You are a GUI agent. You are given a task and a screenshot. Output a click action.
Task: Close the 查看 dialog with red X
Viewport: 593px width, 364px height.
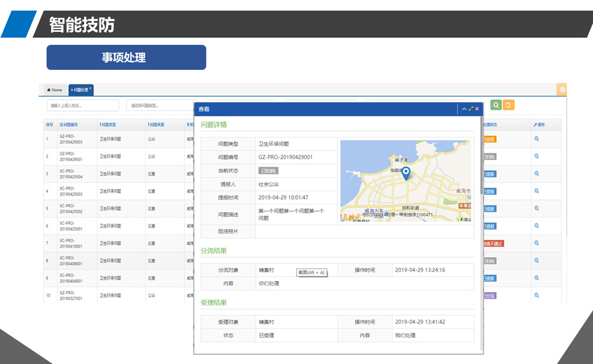pos(477,109)
